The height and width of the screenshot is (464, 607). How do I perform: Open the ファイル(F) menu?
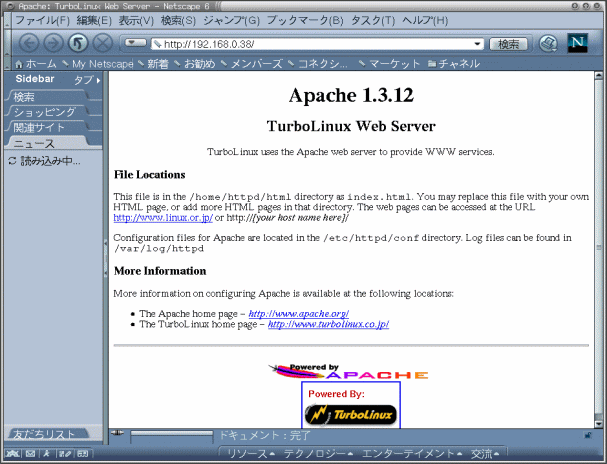[x=41, y=20]
